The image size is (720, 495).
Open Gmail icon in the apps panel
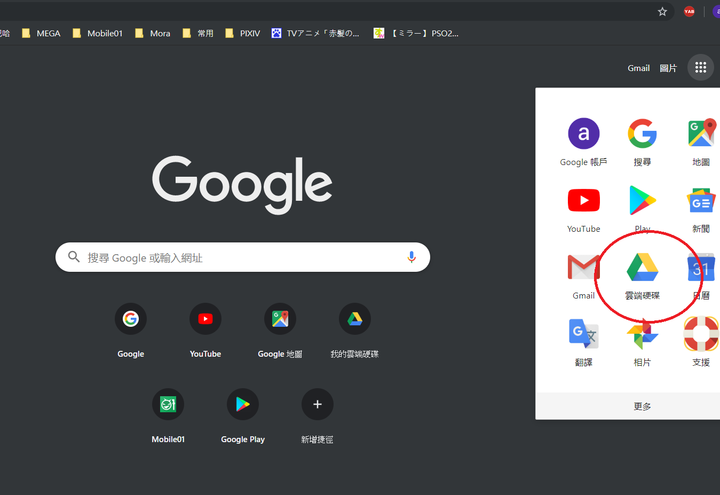coord(583,276)
